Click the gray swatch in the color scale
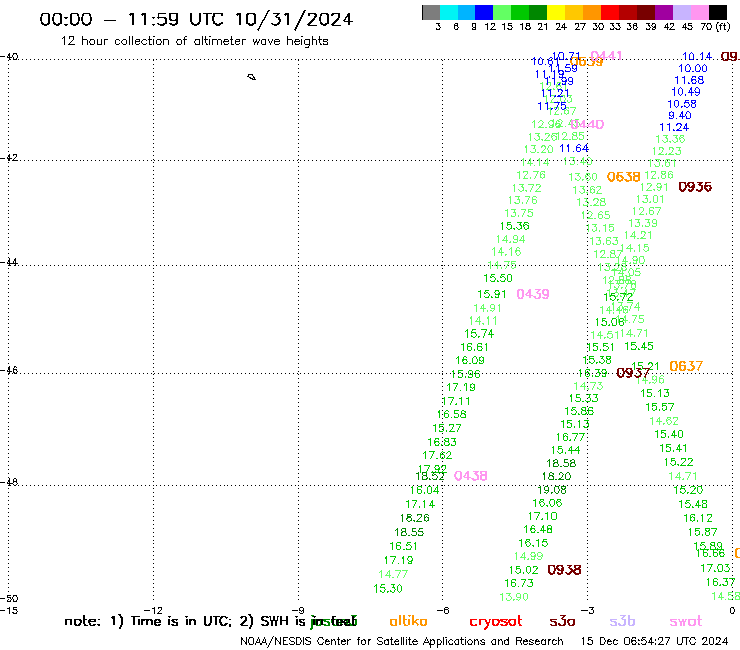 (431, 12)
